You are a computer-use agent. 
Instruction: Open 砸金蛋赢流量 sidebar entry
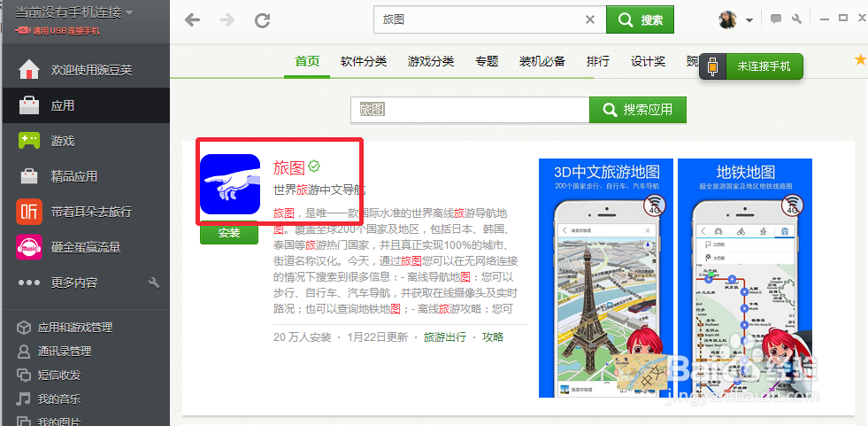pos(86,247)
